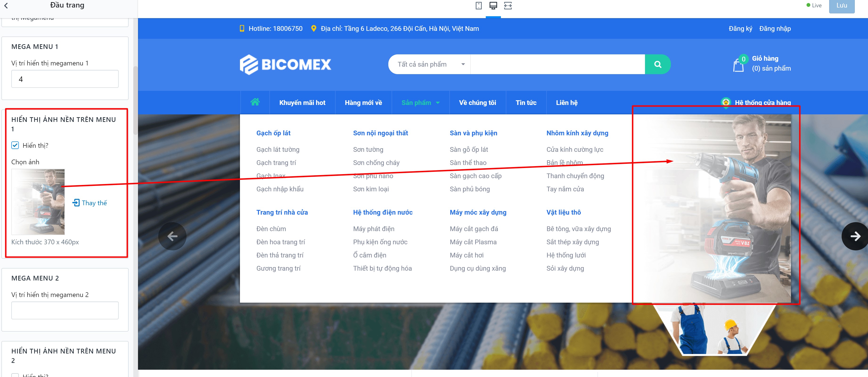Uncheck the Hiển thị? checkbox for menu 1

tap(15, 145)
